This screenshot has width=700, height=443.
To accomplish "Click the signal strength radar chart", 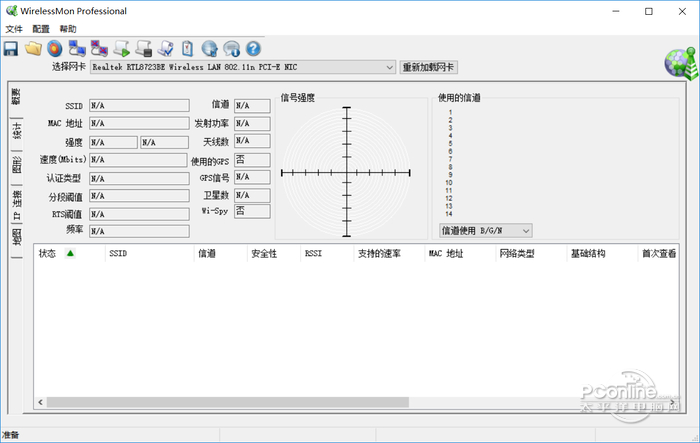I will [346, 172].
